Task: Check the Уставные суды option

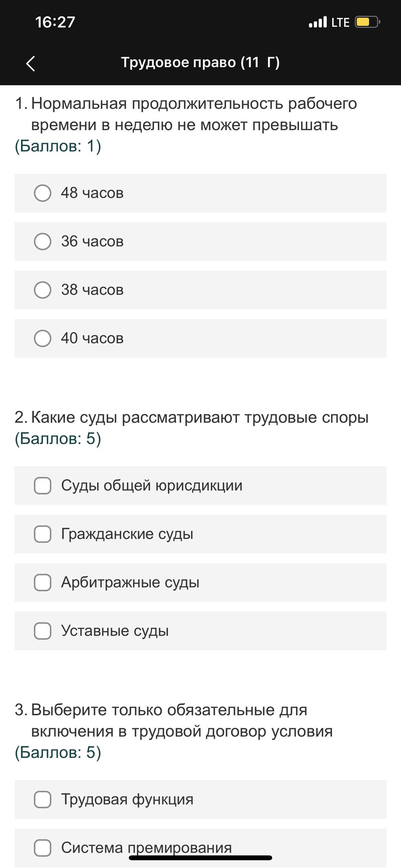Action: point(43,631)
